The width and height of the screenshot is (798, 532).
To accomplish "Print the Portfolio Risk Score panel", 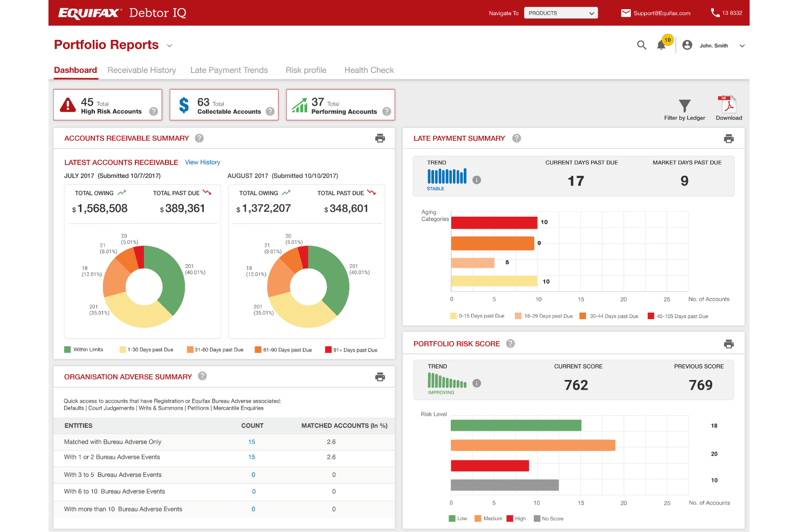I will (729, 344).
